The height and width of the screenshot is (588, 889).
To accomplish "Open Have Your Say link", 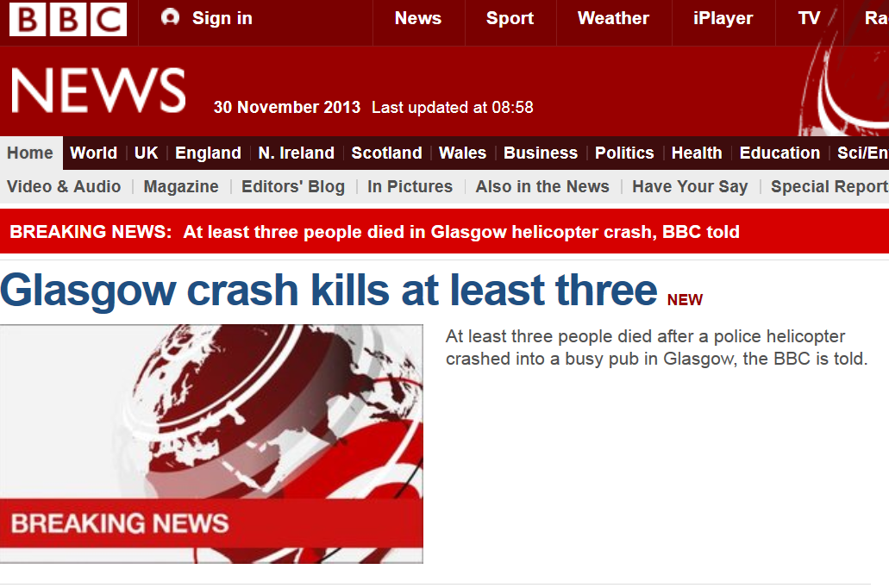I will (690, 186).
